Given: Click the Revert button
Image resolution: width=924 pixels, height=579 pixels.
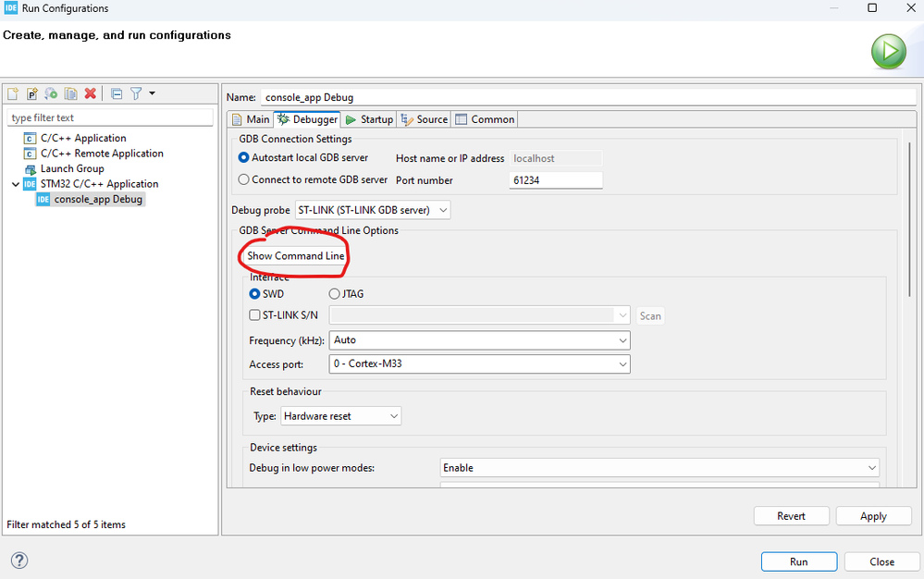Looking at the screenshot, I should coord(791,516).
